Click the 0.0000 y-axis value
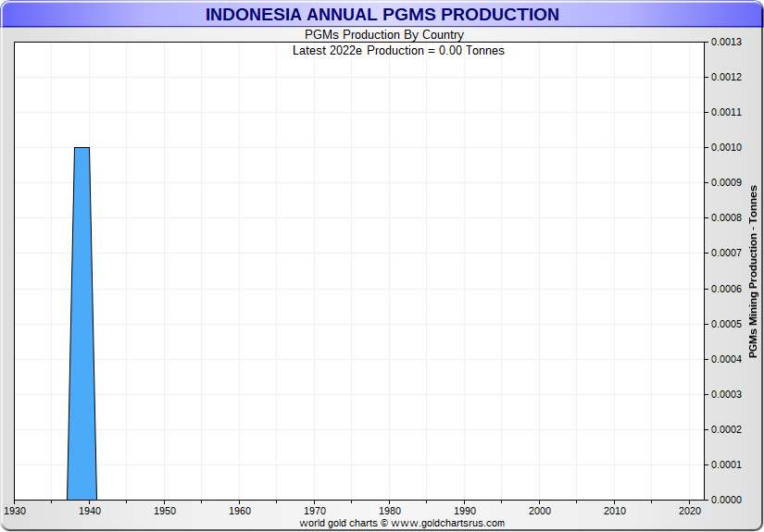 tap(726, 500)
